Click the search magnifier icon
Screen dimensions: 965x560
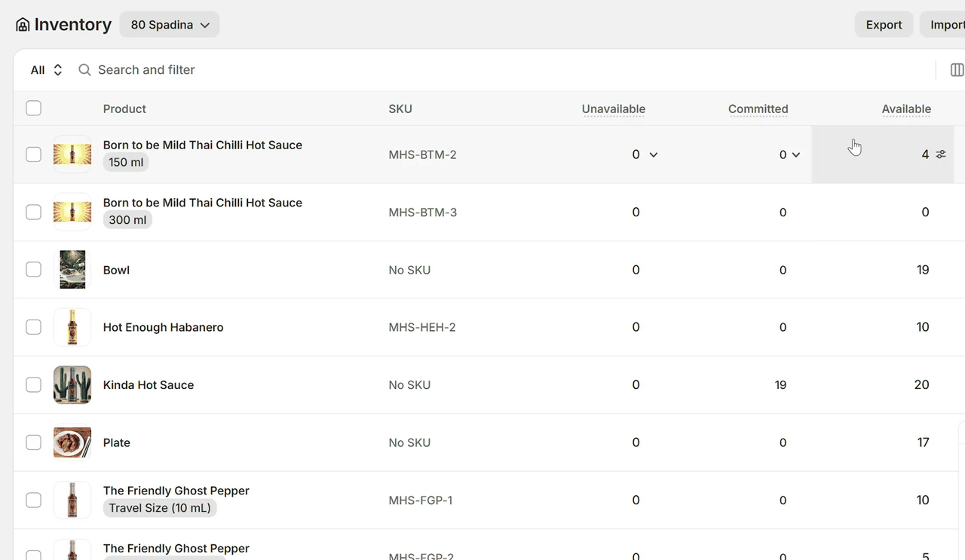click(x=85, y=70)
